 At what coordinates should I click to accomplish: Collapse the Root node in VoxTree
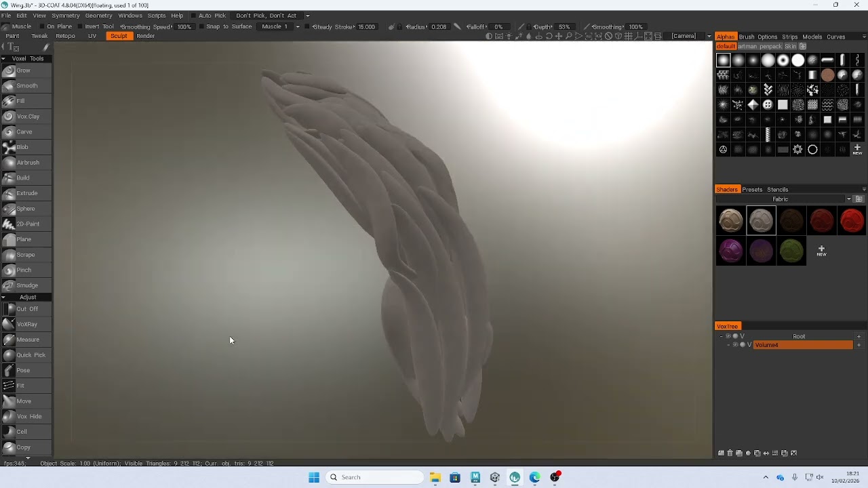(721, 336)
